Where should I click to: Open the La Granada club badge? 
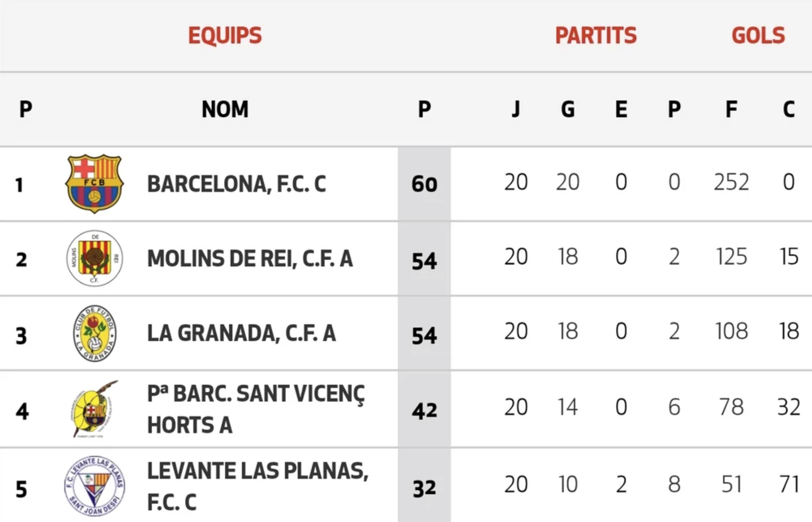tap(94, 334)
